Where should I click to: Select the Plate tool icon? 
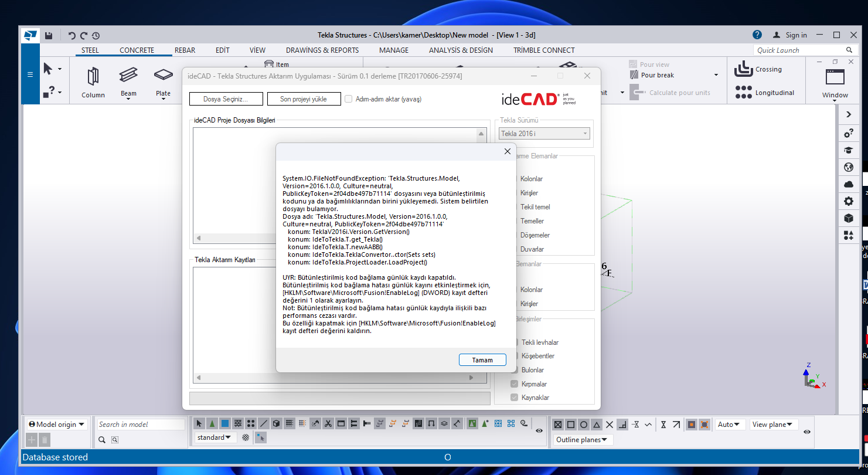click(x=163, y=75)
